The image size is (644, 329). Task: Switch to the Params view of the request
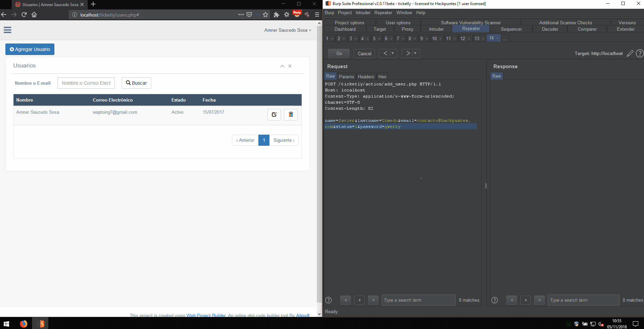click(346, 77)
